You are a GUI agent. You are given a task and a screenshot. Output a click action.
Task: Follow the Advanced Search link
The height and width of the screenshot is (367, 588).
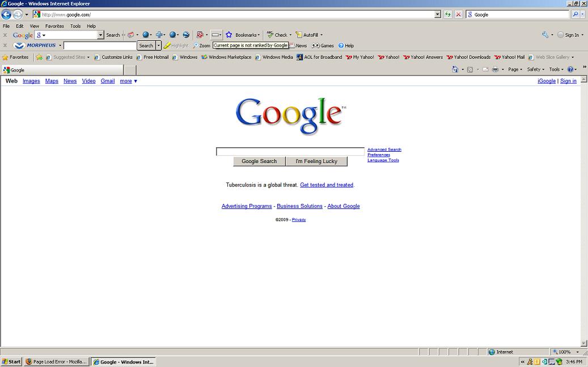tap(384, 150)
